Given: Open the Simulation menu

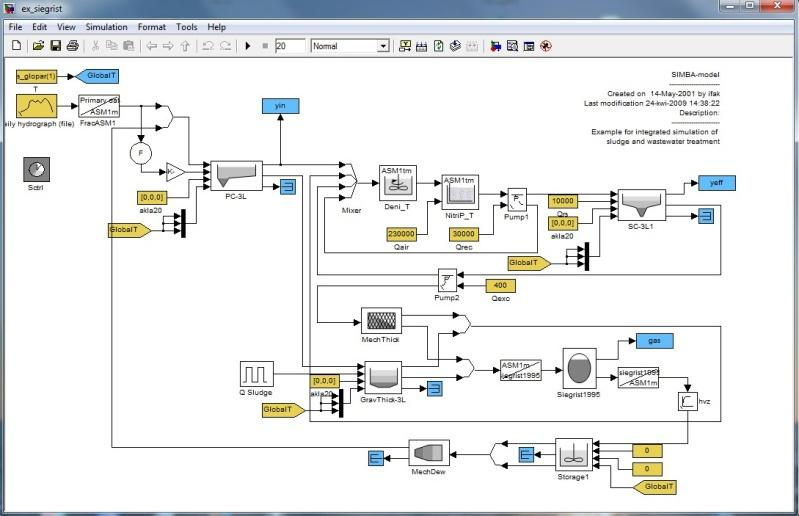Looking at the screenshot, I should (106, 27).
